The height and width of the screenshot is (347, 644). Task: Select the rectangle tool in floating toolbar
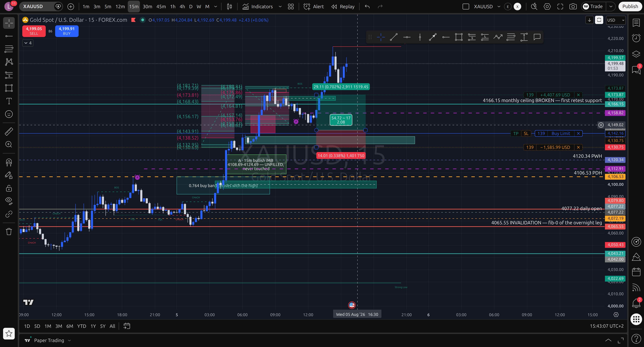point(459,37)
